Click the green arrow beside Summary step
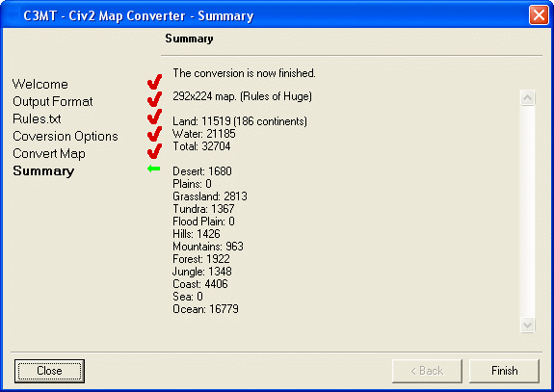 click(154, 169)
